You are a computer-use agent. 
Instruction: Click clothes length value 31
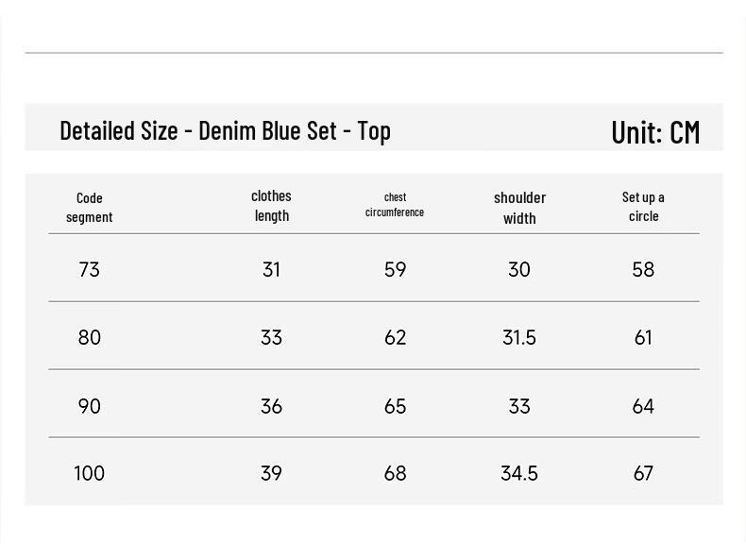point(271,270)
